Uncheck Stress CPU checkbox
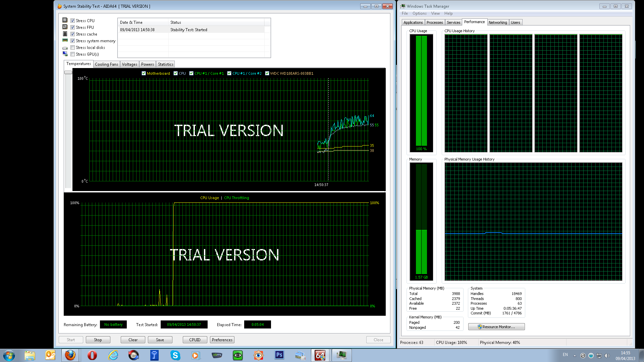Viewport: 644px width, 362px height. pos(72,21)
